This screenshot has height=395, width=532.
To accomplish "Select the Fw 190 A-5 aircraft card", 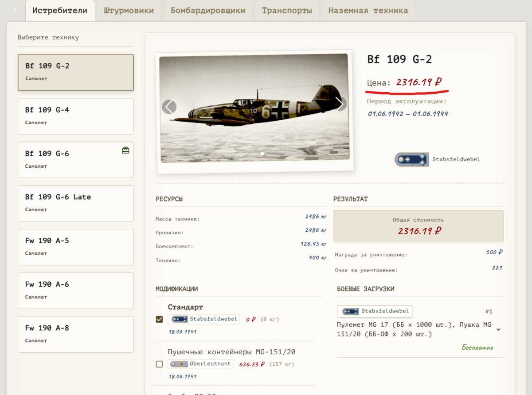I will [x=76, y=247].
